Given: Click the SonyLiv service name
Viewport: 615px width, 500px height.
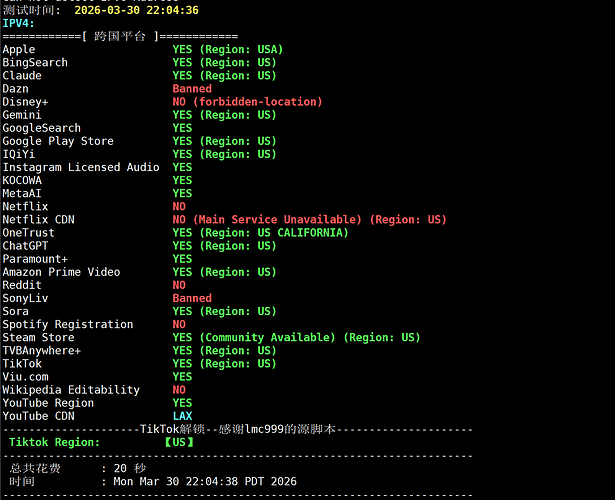Looking at the screenshot, I should [x=25, y=298].
